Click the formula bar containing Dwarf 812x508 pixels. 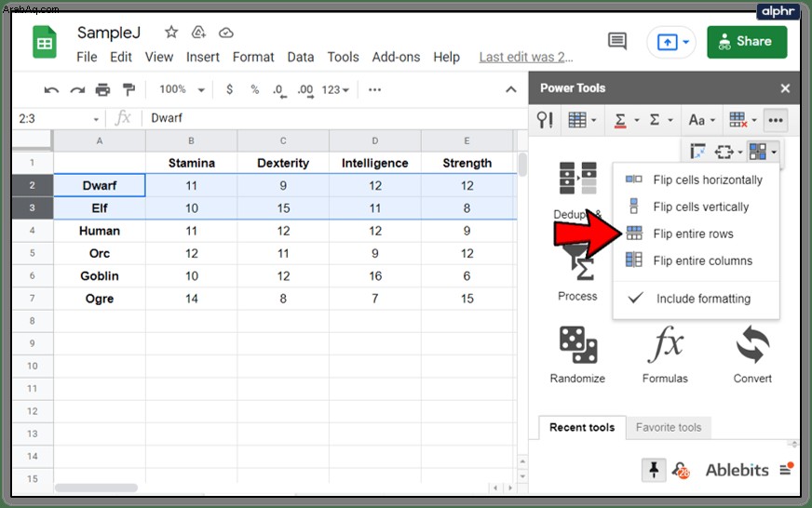coord(336,118)
